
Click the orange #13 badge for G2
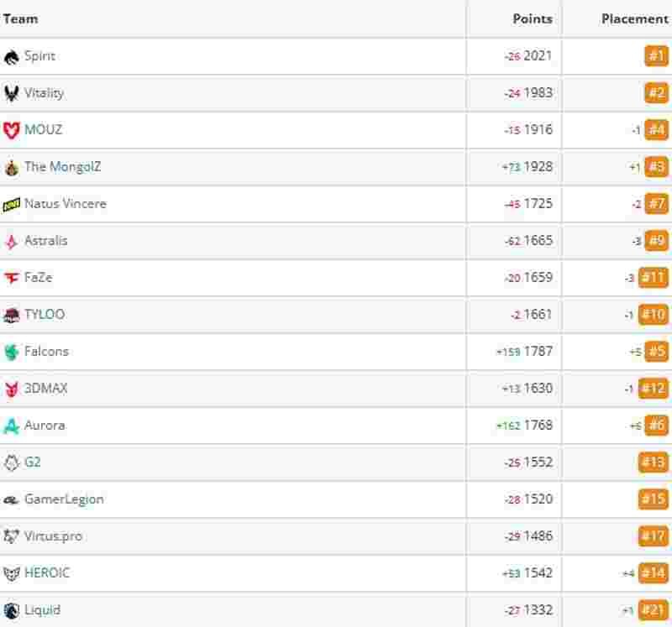[654, 462]
